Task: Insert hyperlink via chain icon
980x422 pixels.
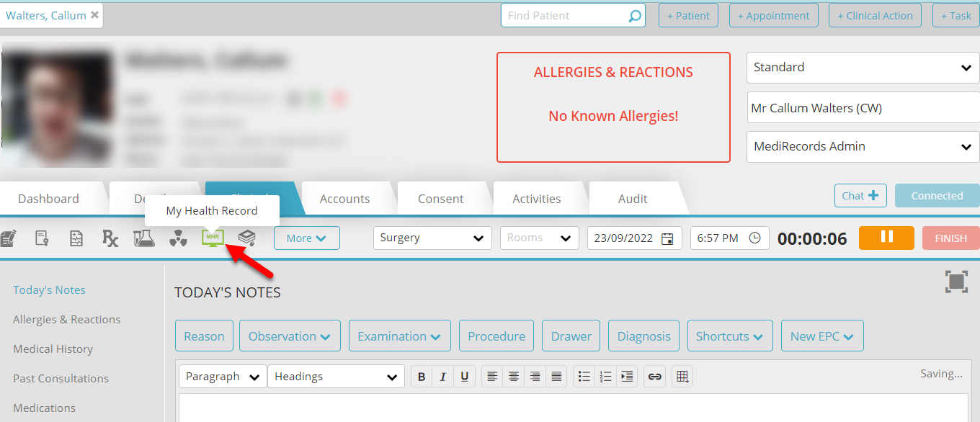Action: point(654,376)
